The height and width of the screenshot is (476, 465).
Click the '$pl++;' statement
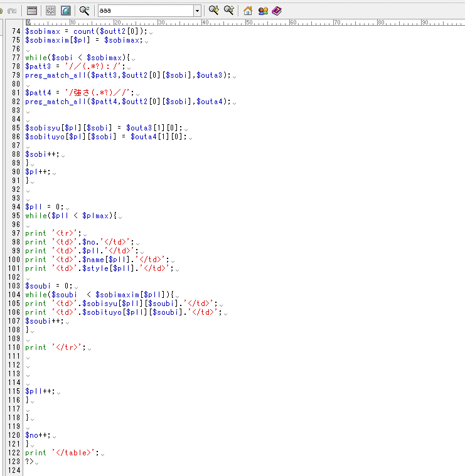38,172
